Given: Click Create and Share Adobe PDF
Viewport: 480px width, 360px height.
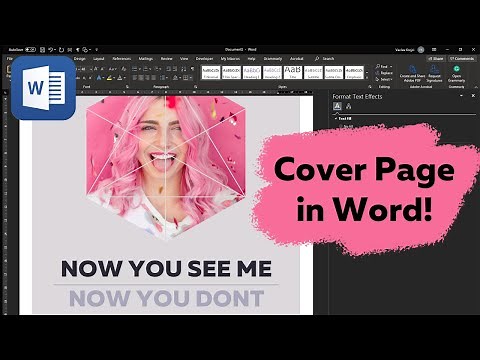Looking at the screenshot, I should 412,74.
